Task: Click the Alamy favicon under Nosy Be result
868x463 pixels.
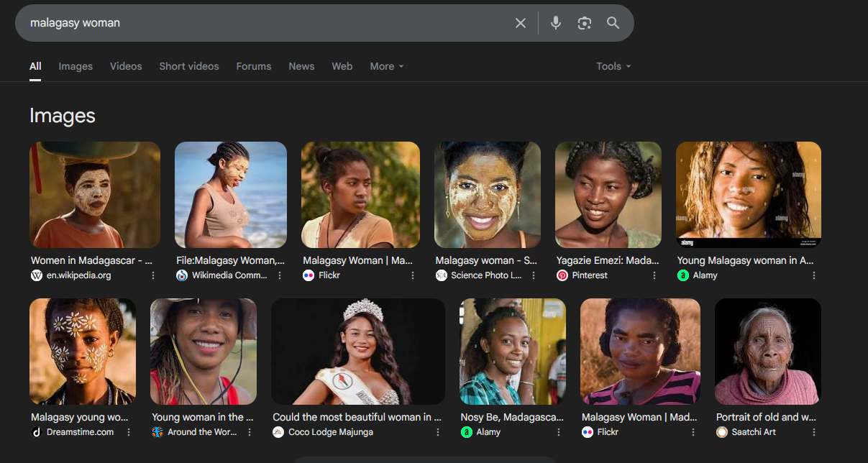Action: [x=467, y=432]
